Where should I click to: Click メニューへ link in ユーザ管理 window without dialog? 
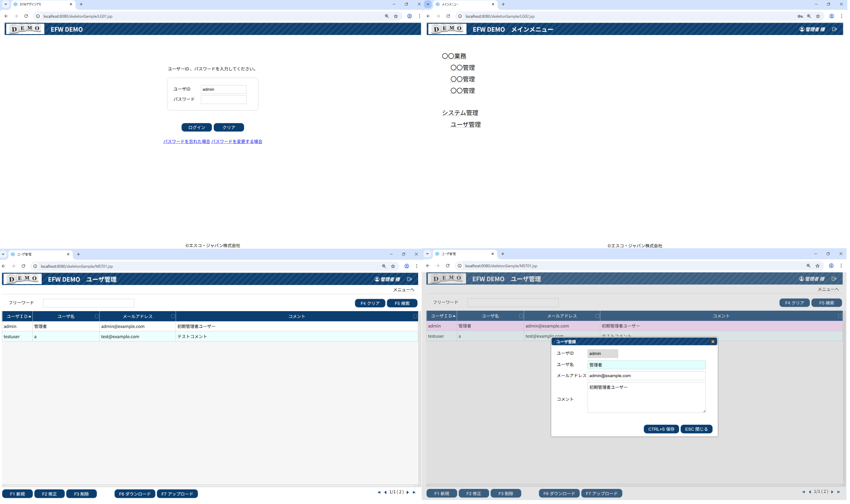[403, 290]
